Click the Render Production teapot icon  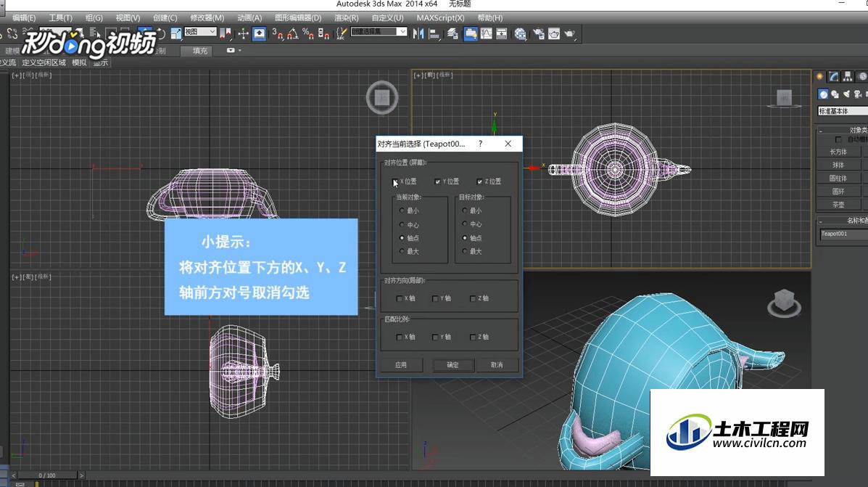coord(570,34)
